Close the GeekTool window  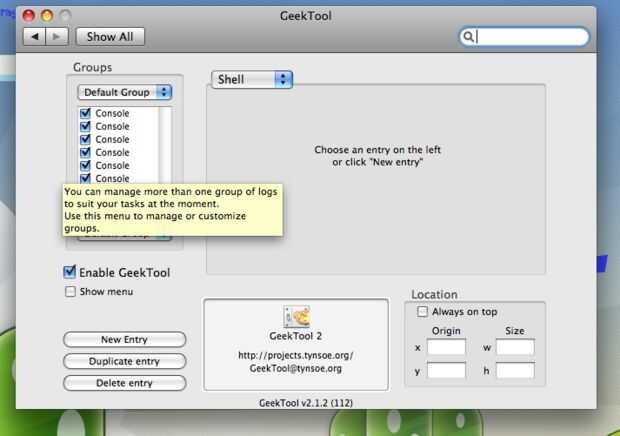point(28,15)
